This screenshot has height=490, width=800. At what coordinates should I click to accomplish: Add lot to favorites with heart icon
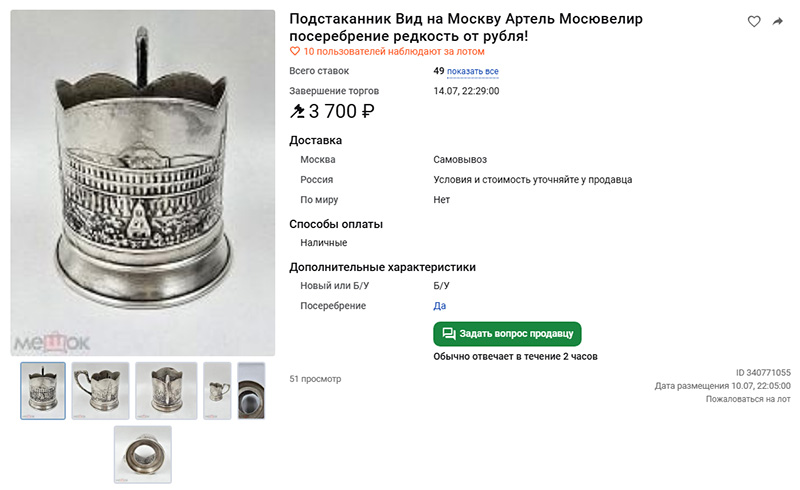point(754,21)
